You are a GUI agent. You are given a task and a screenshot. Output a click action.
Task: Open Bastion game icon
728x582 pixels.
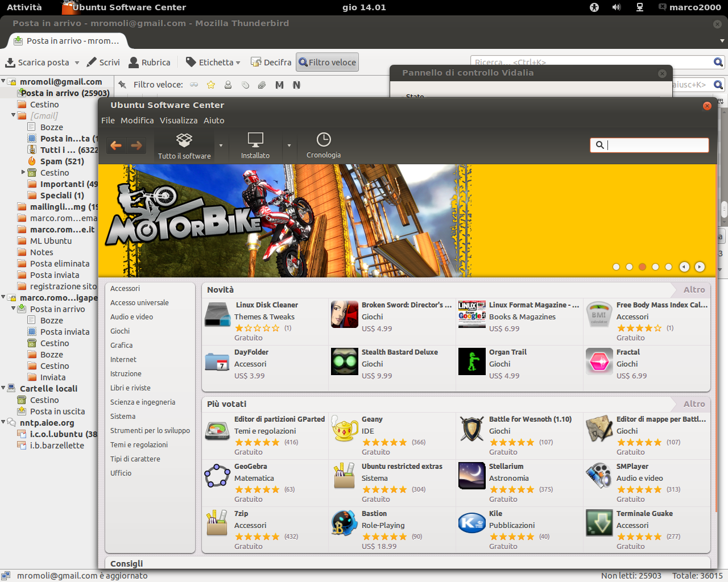coord(345,523)
